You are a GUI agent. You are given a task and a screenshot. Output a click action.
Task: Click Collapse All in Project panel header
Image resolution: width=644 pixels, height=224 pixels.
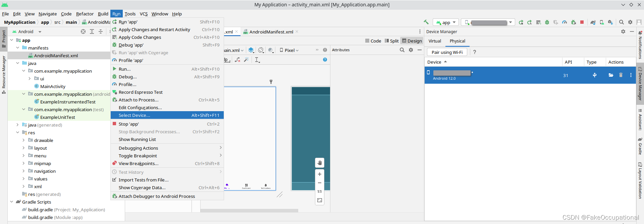101,31
